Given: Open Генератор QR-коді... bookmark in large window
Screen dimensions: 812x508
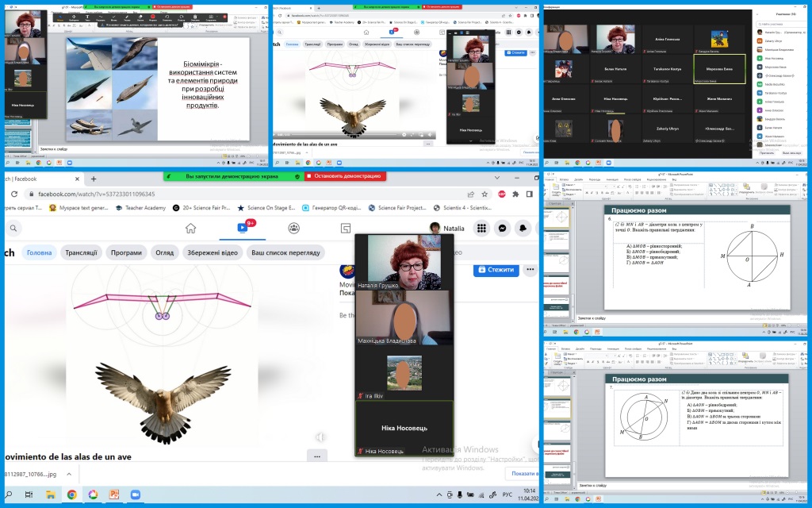Looking at the screenshot, I should point(331,208).
